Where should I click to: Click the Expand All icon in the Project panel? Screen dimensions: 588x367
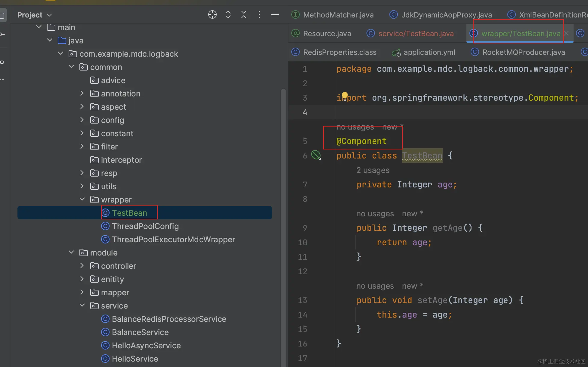(228, 14)
